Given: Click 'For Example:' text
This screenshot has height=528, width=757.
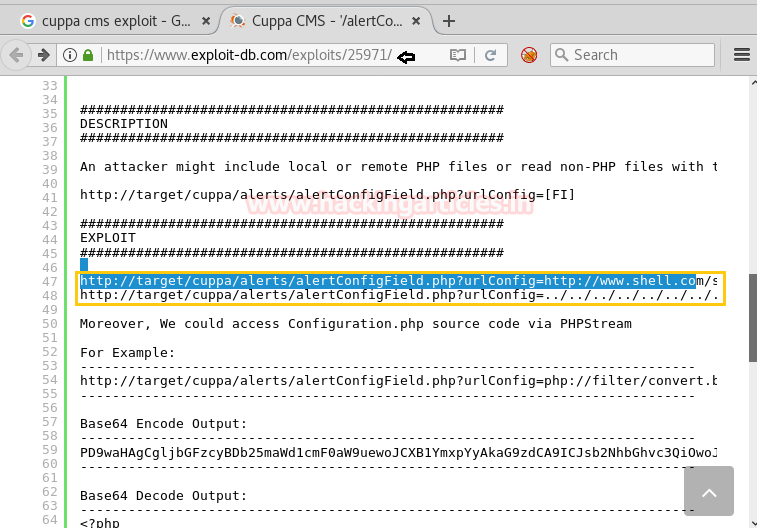Looking at the screenshot, I should click(127, 353).
